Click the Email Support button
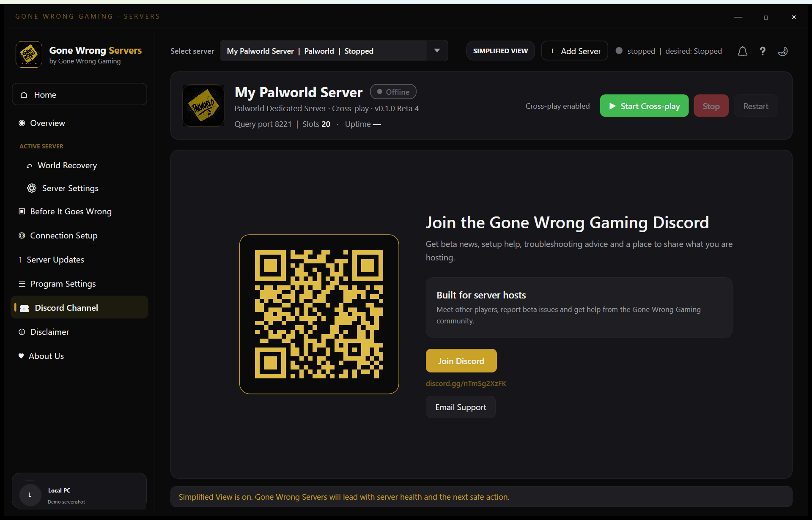The image size is (812, 520). [461, 407]
